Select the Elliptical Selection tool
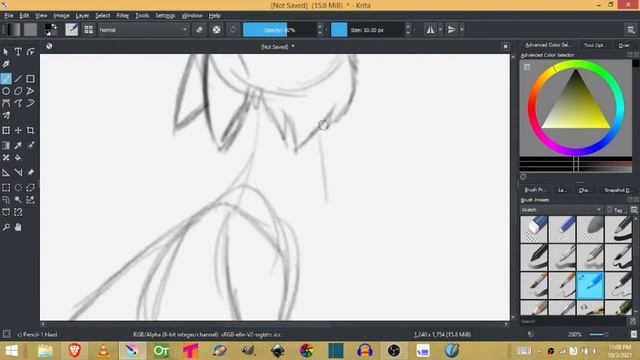Viewport: 640px width, 360px height. coord(18,188)
